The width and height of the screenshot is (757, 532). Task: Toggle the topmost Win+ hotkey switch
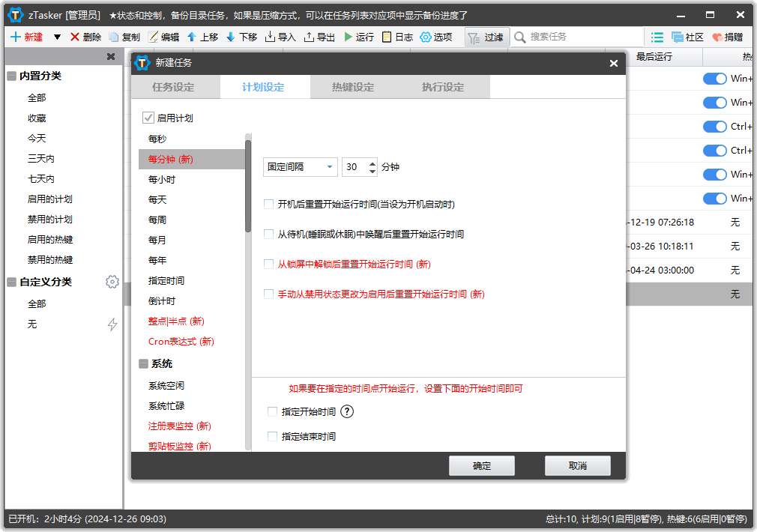pyautogui.click(x=712, y=78)
